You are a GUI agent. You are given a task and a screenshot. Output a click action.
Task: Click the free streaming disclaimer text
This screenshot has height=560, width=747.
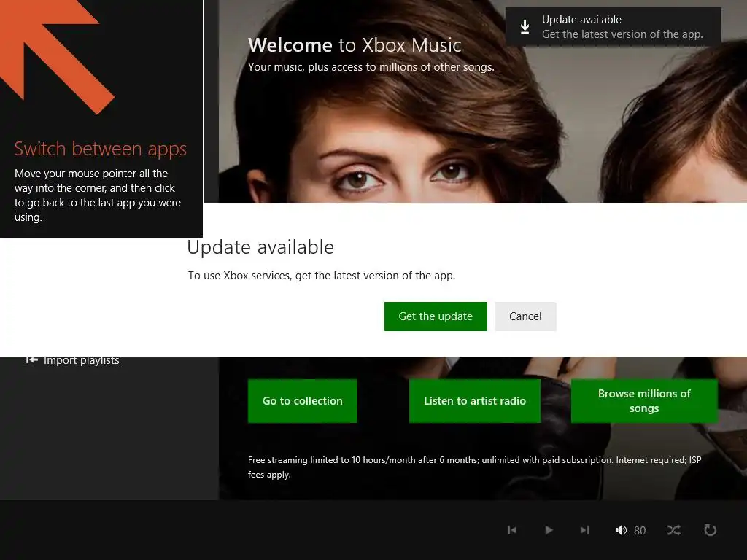point(474,467)
